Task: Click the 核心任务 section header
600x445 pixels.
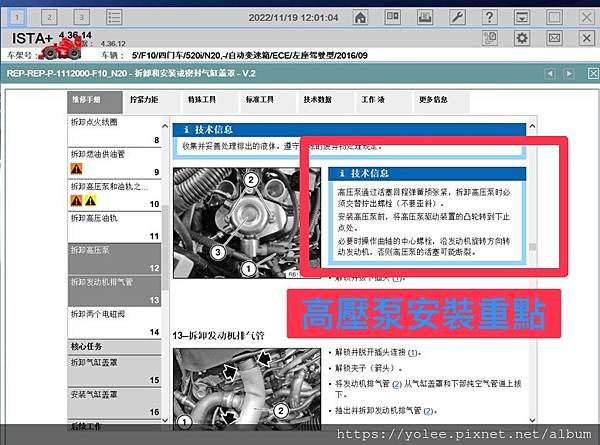Action: 114,347
